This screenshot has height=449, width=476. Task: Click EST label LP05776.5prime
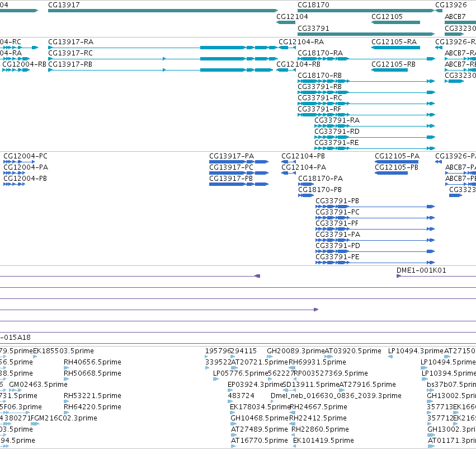241,373
